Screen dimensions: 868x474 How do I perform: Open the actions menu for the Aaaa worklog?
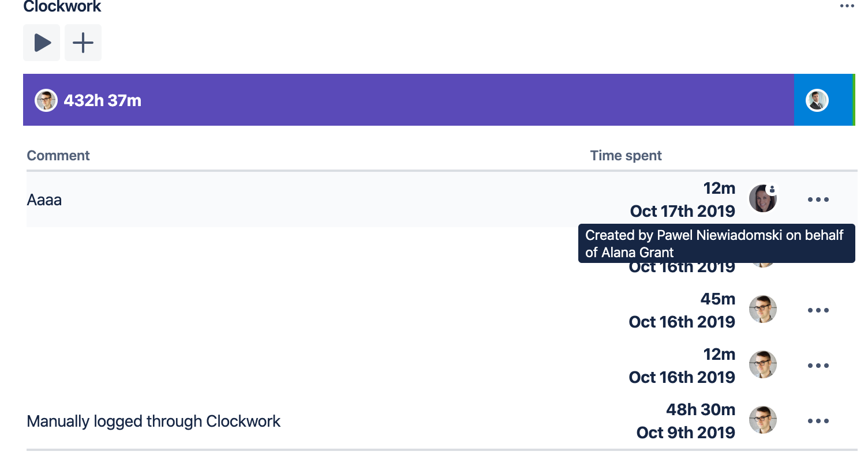[x=818, y=200]
